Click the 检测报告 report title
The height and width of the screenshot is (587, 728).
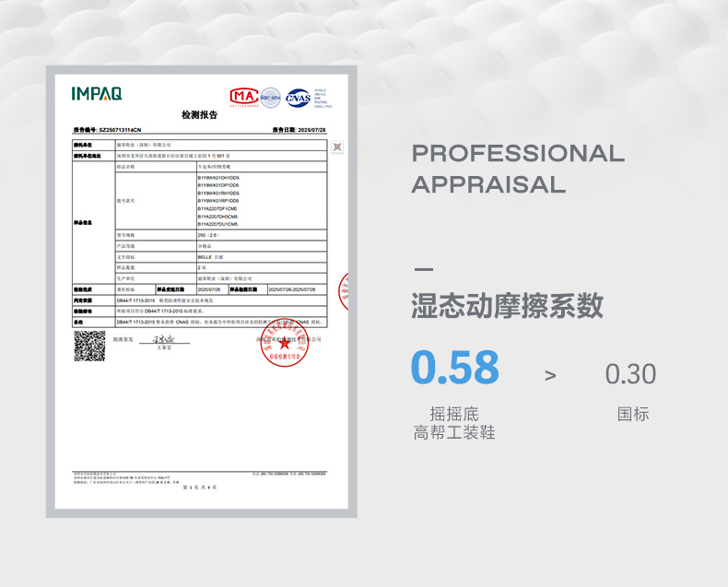coord(200,115)
